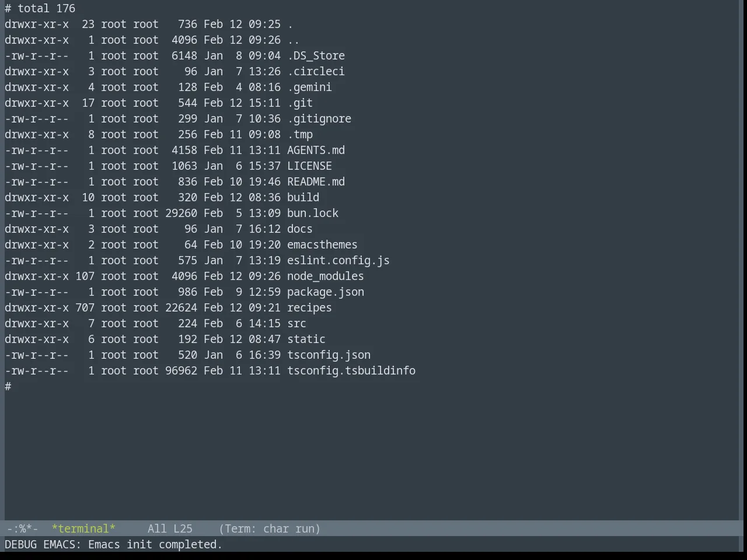Select package.json in the listing

326,292
